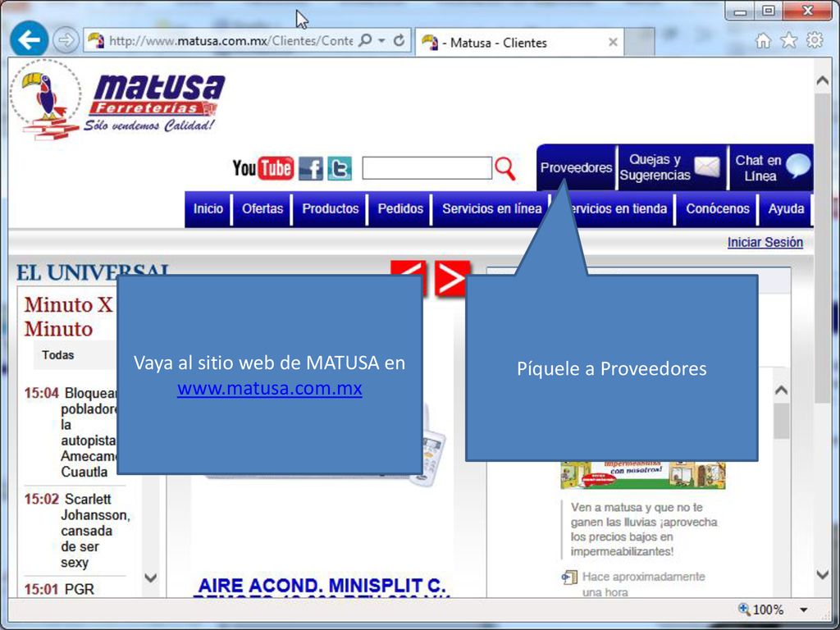
Task: Maximize the browser window
Action: point(768,11)
